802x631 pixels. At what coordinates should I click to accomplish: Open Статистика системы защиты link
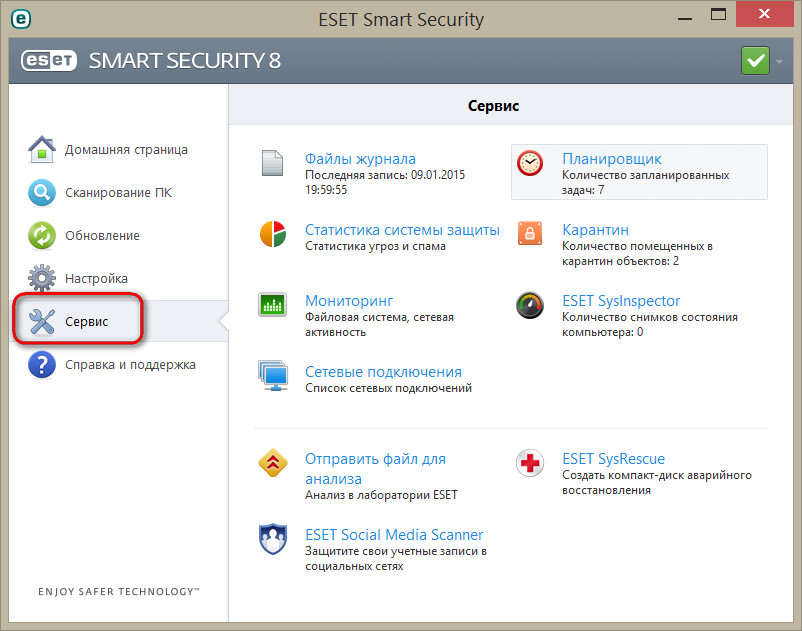(x=402, y=230)
